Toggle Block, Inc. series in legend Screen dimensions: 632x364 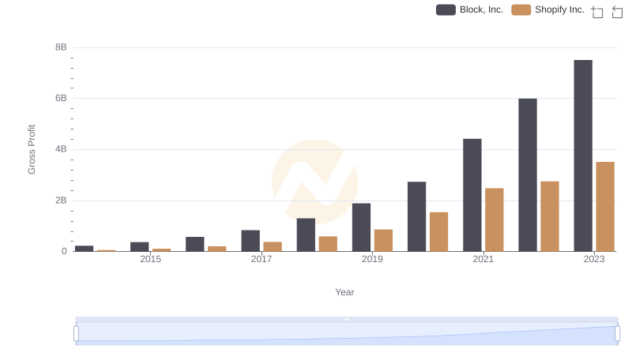coord(469,9)
